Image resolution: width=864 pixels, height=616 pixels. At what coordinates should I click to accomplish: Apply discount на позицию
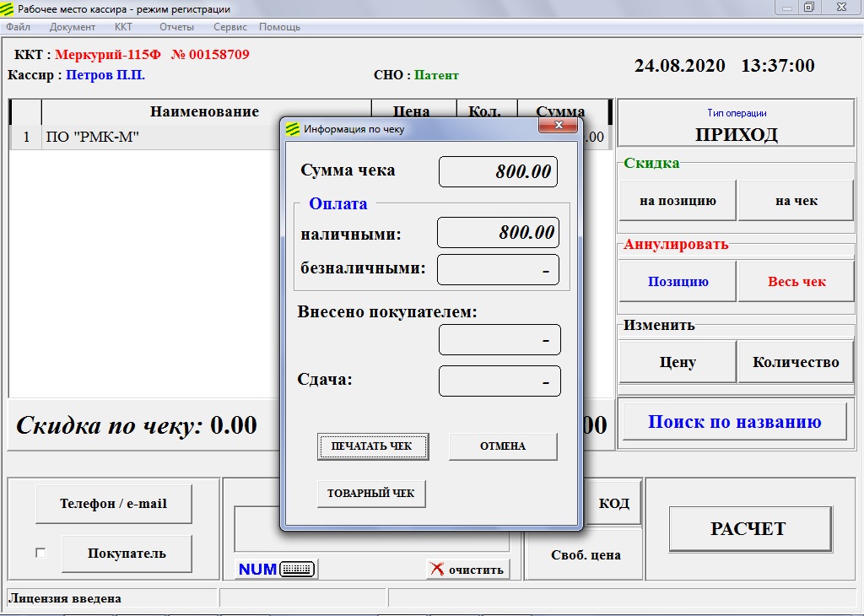click(x=678, y=201)
